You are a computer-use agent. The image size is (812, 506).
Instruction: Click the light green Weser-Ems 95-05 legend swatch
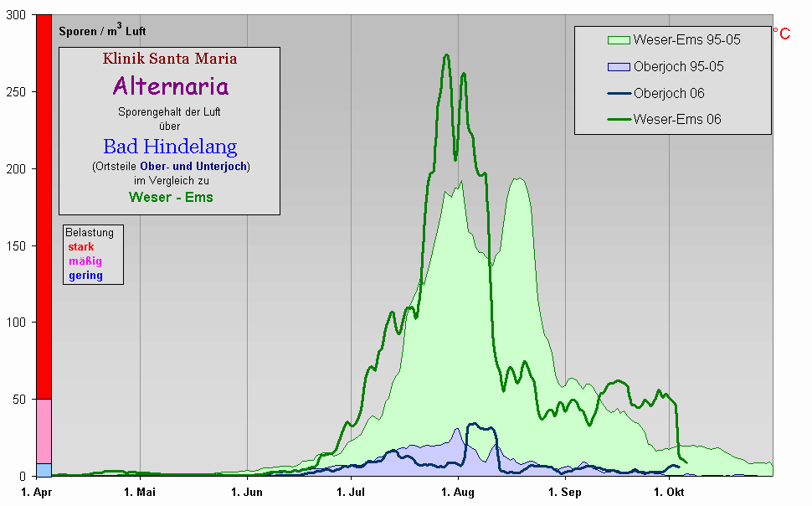[619, 40]
